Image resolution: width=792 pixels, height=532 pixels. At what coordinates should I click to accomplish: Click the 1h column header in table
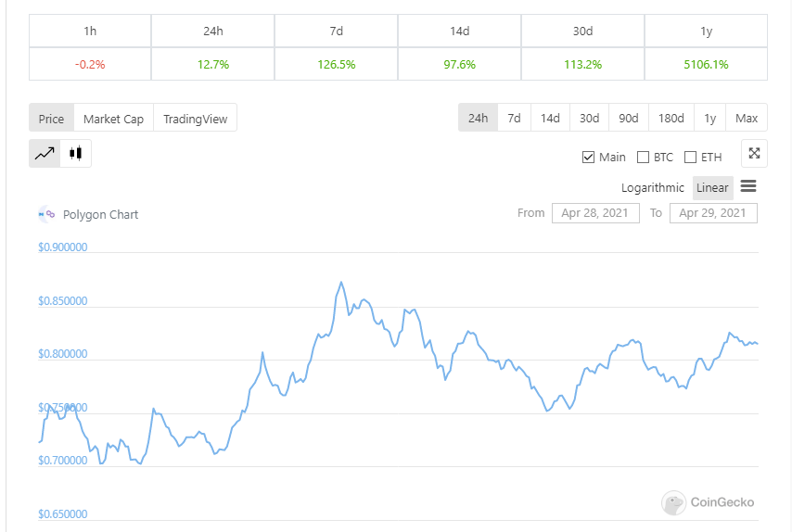pos(90,32)
